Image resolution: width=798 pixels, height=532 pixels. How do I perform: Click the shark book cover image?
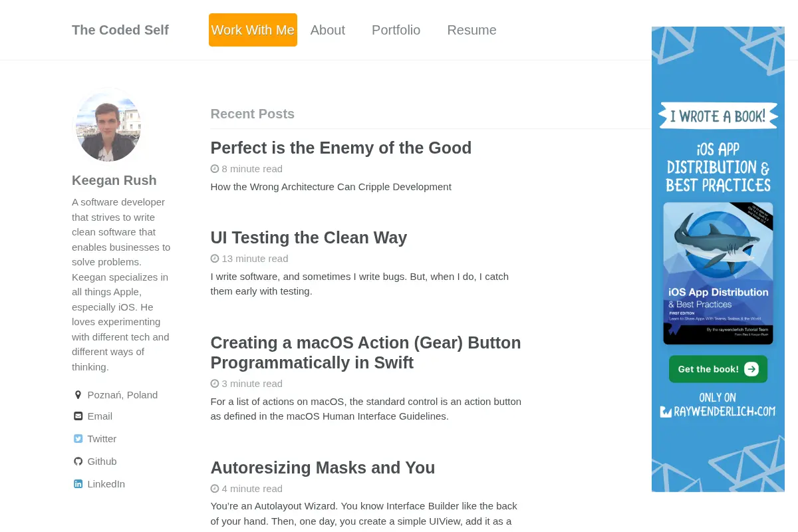(x=718, y=273)
